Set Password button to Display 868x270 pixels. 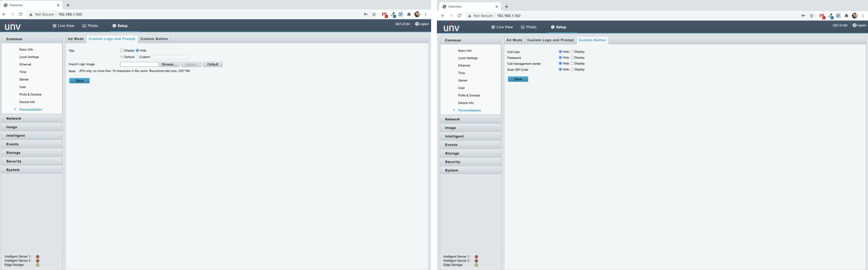572,58
